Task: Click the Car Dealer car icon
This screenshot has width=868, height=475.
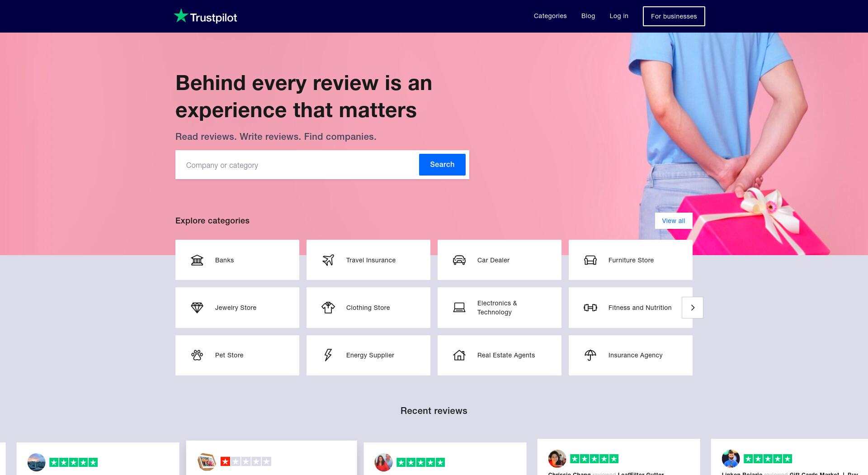Action: (x=459, y=260)
